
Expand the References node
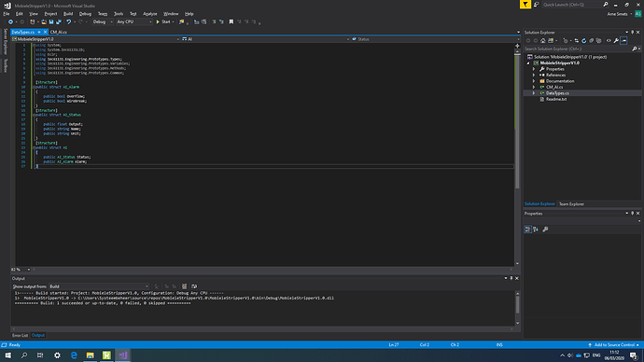coord(534,76)
